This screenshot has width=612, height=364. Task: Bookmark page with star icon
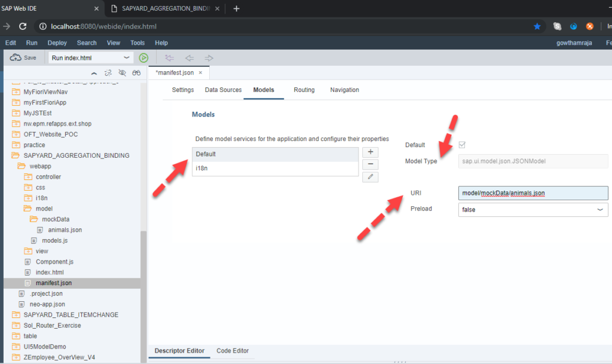537,26
